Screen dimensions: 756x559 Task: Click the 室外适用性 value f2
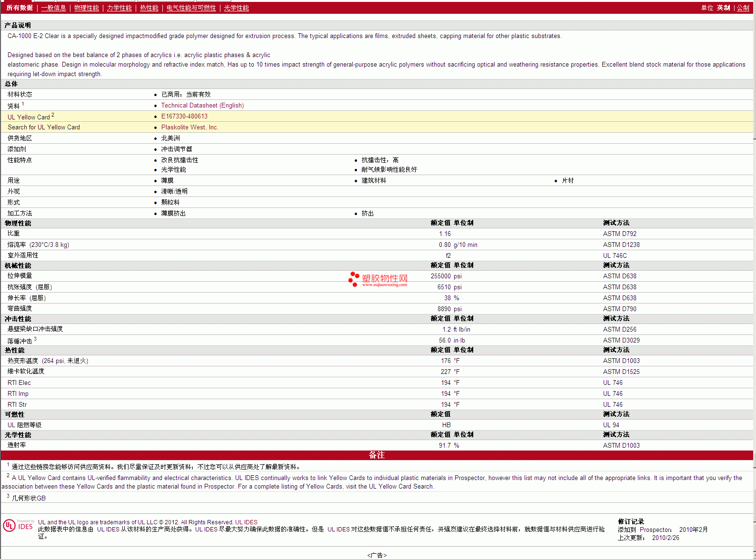click(x=448, y=256)
